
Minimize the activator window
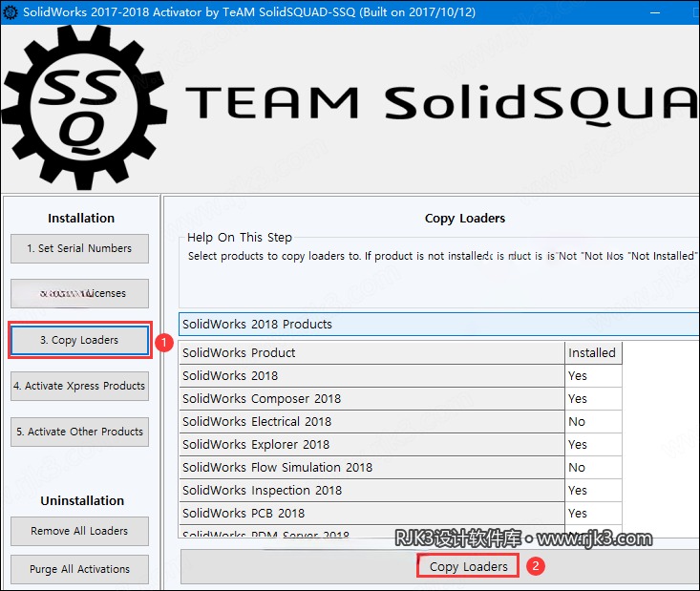655,12
